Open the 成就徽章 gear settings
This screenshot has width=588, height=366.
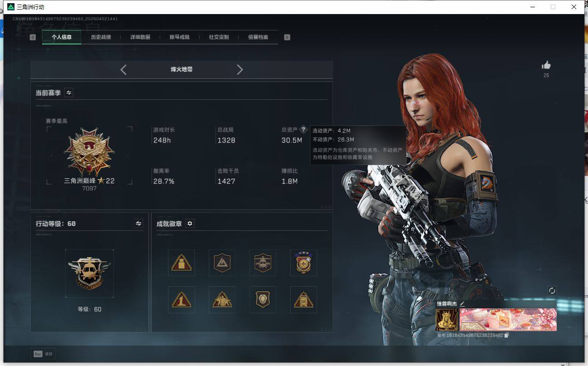(190, 224)
